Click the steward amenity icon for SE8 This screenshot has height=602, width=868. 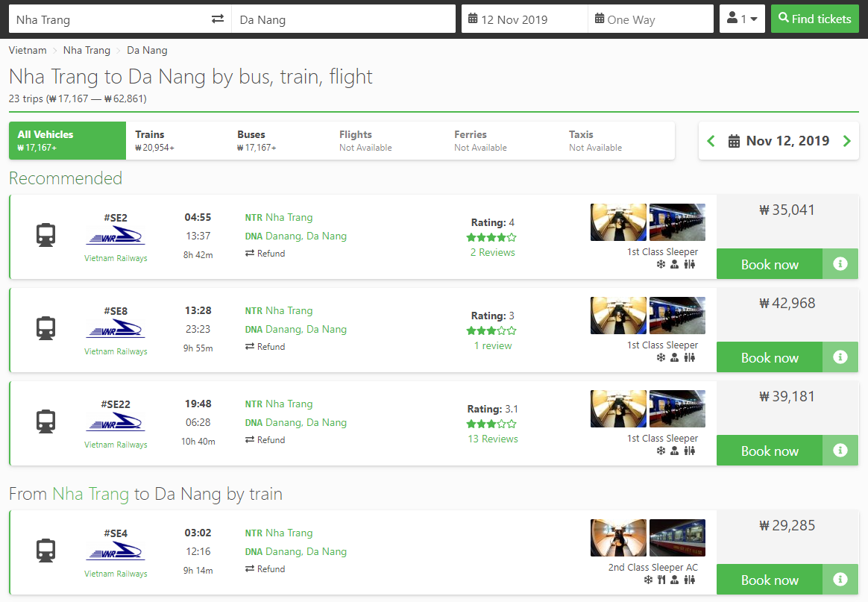(674, 358)
